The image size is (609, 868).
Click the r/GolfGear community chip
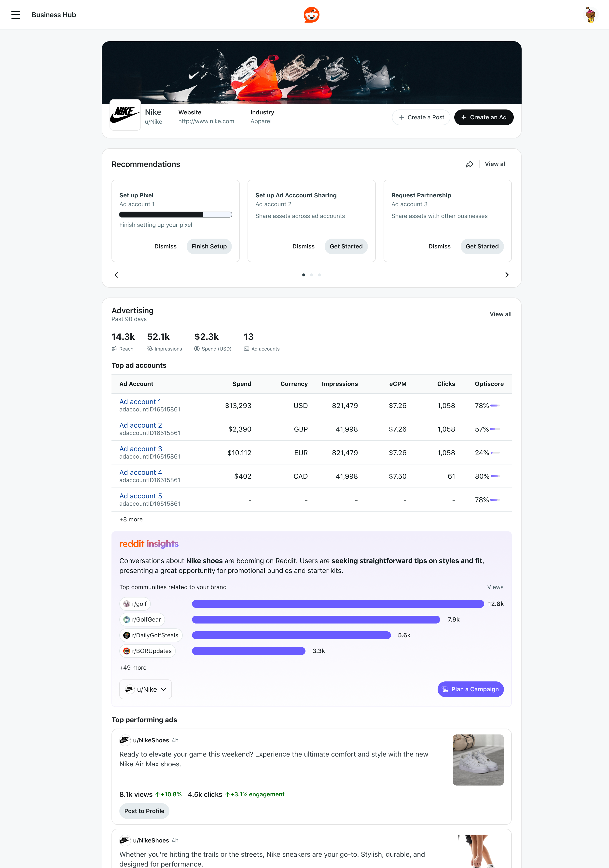click(142, 619)
